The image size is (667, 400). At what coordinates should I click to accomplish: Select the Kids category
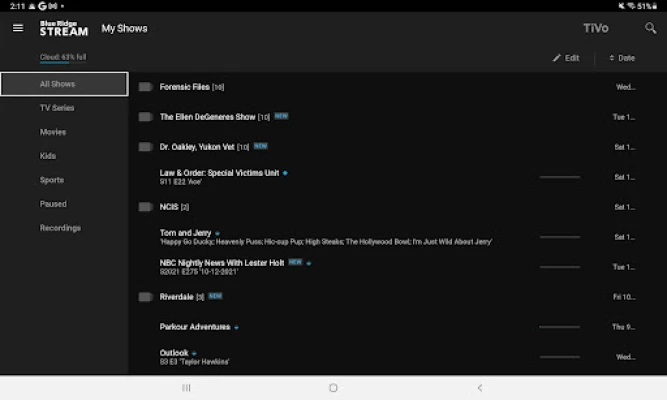48,156
